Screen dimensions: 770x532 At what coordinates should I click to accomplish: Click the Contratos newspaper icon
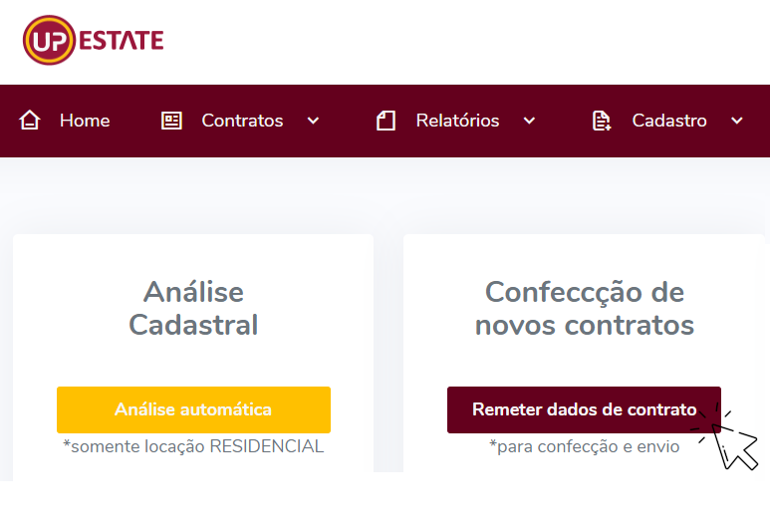coord(172,121)
